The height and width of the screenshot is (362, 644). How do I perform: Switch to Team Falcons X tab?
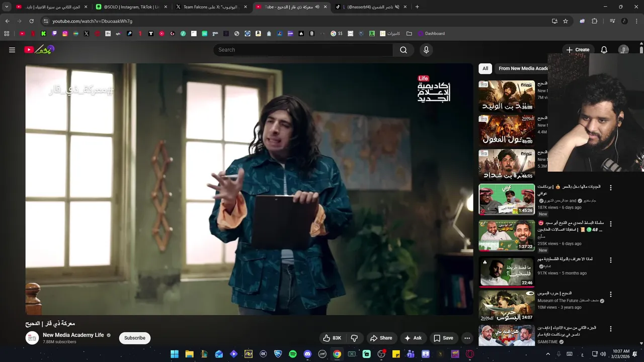tap(212, 7)
